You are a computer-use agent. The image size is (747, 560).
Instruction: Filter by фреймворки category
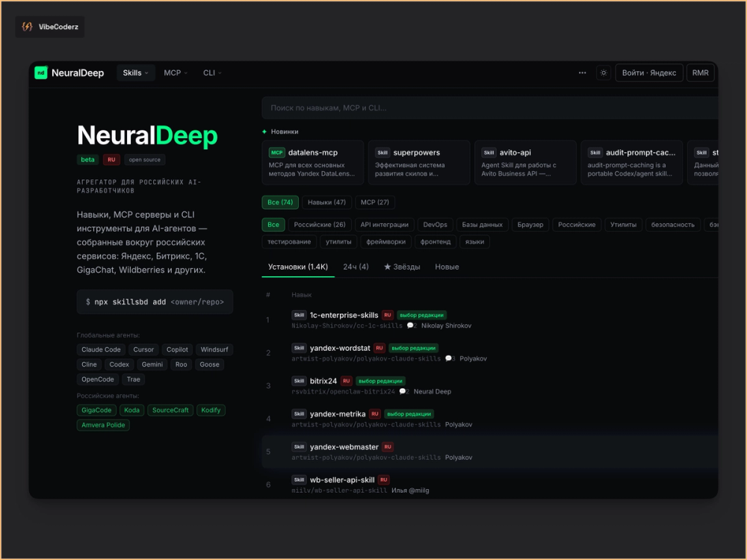click(x=386, y=242)
